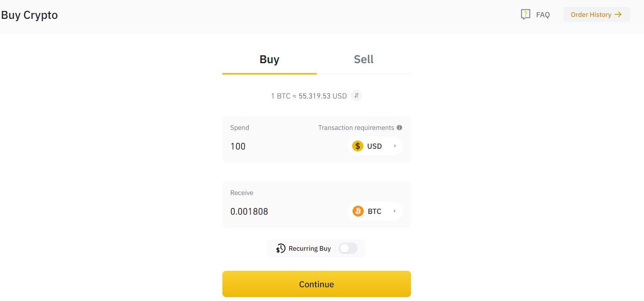Click the FAQ question mark icon
This screenshot has width=644, height=301.
point(525,15)
